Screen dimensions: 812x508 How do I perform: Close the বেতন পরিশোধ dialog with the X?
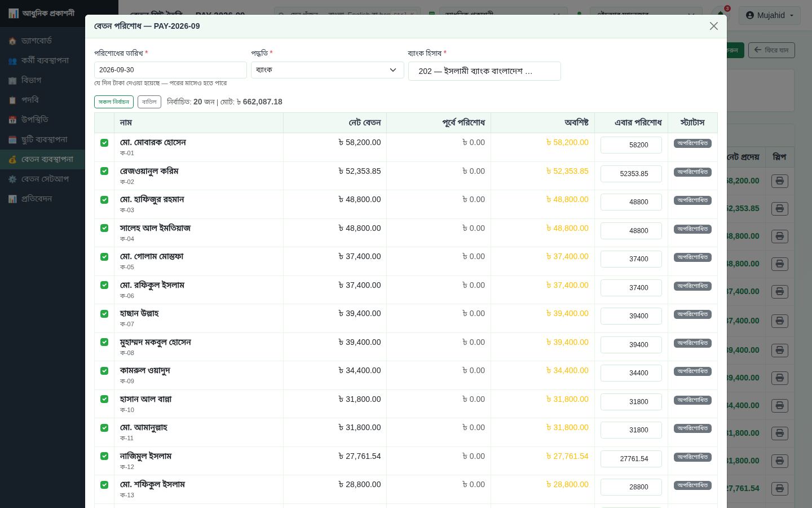click(x=713, y=26)
